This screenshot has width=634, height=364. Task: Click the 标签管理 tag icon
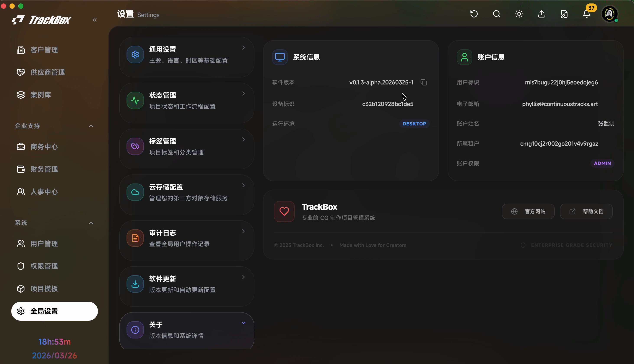click(135, 146)
